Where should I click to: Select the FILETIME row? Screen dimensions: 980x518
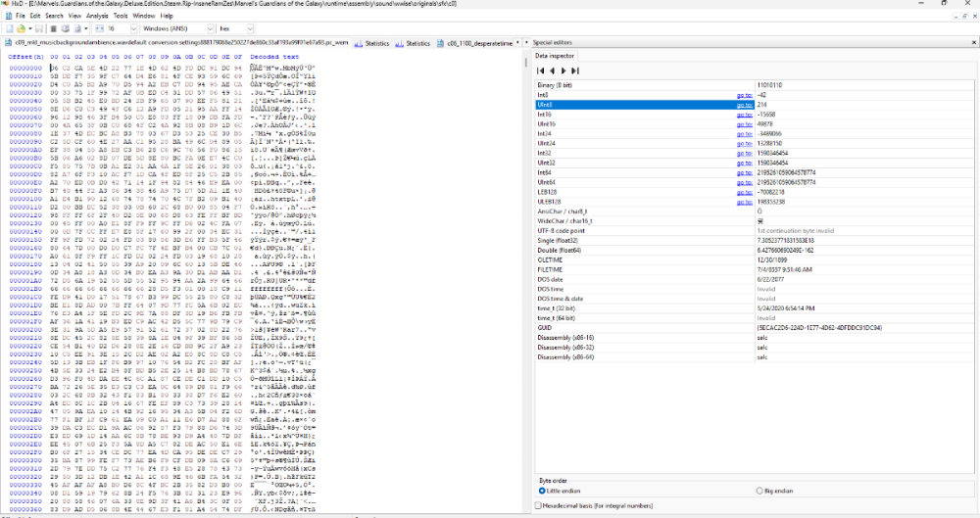click(755, 269)
